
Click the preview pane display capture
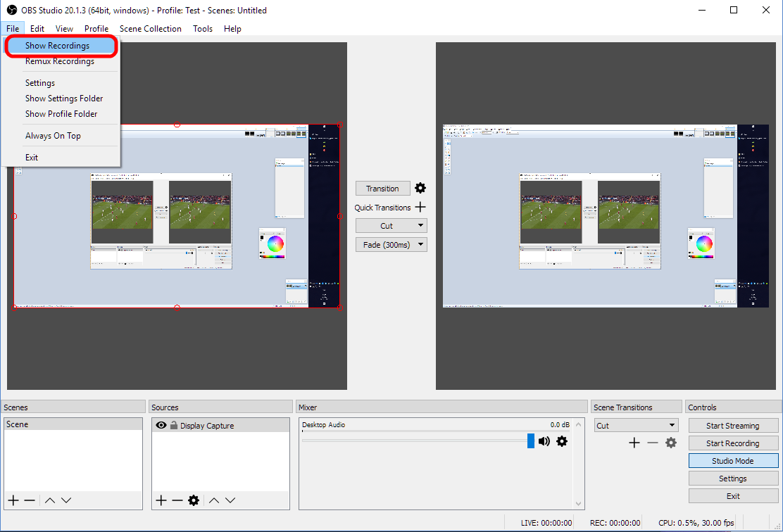click(177, 216)
